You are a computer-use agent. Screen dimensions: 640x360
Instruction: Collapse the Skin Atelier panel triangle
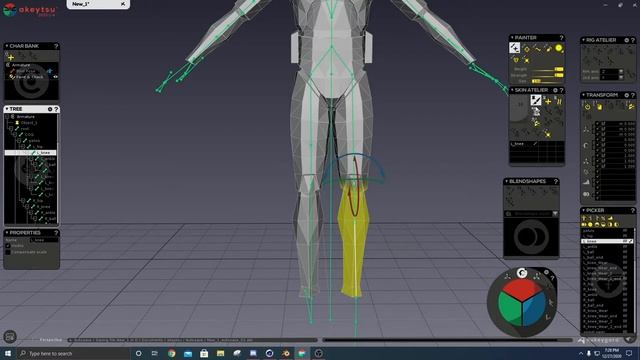[x=512, y=90]
